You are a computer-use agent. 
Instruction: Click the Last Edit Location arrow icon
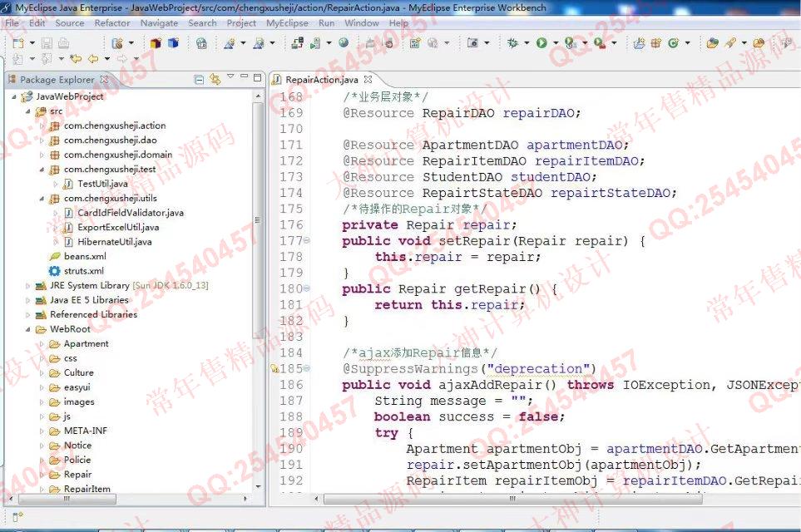click(x=76, y=59)
